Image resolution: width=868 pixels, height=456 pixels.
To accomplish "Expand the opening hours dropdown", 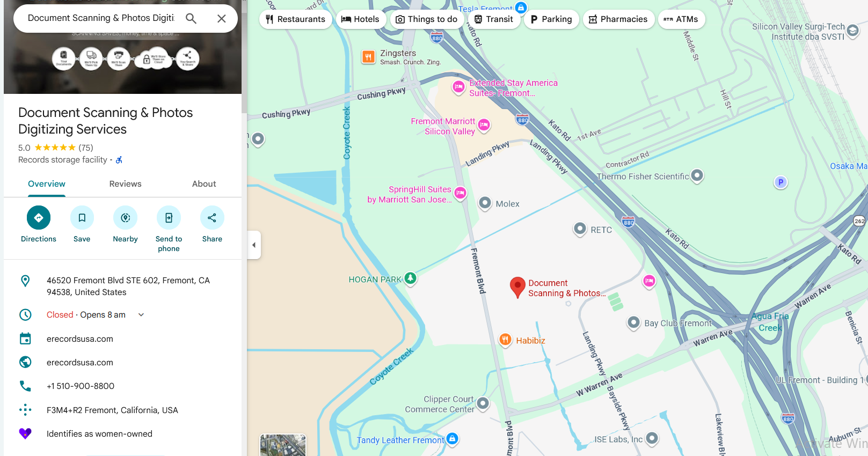I will click(x=141, y=315).
